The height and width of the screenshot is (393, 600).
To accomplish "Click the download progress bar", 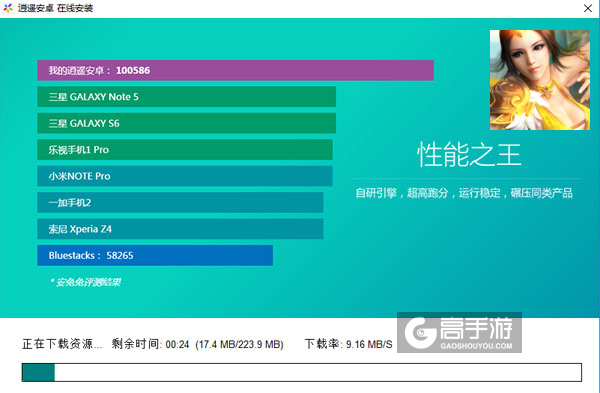I will 302,372.
